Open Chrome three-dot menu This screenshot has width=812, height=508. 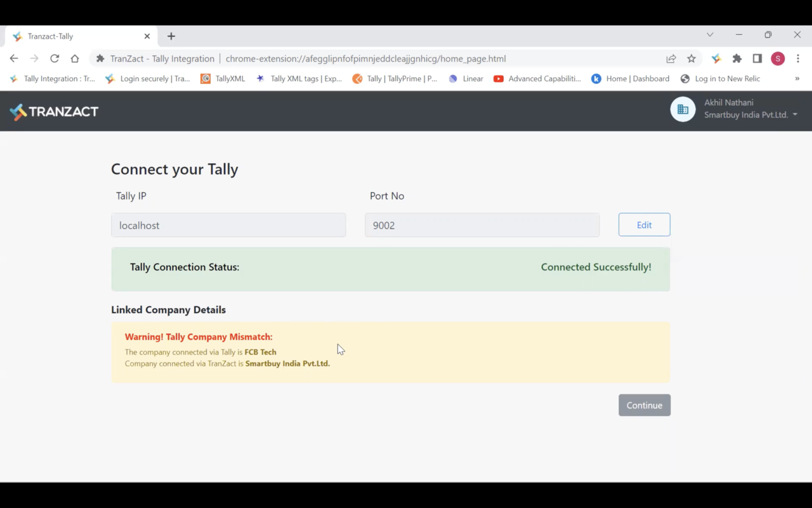click(x=798, y=58)
